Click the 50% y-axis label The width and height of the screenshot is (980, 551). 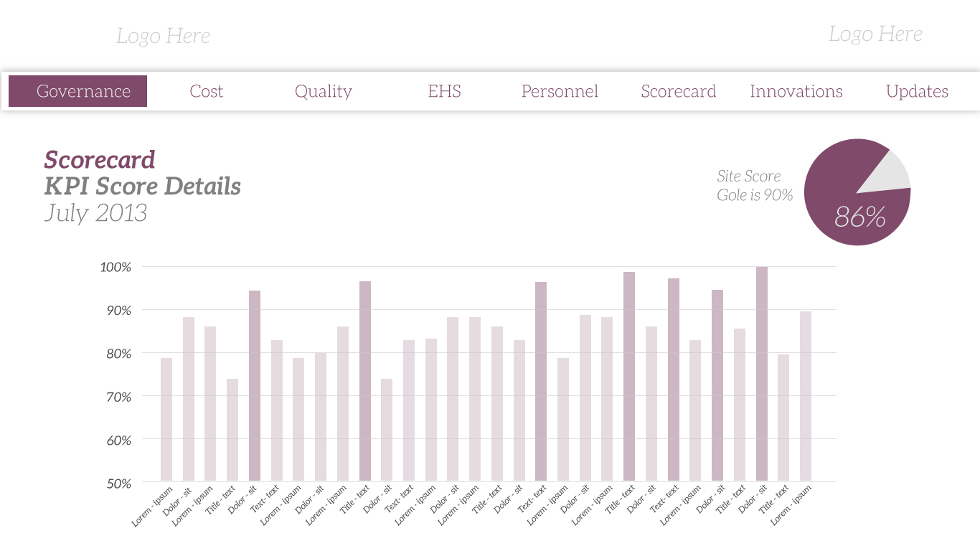tap(119, 484)
